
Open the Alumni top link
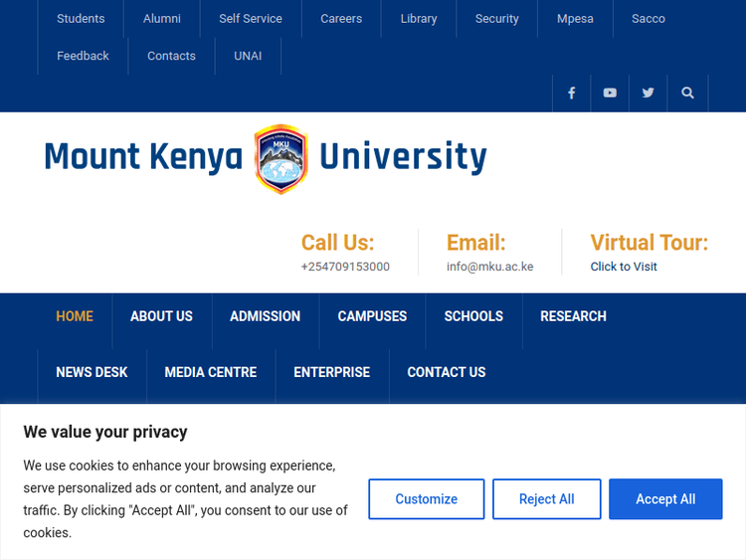point(162,19)
